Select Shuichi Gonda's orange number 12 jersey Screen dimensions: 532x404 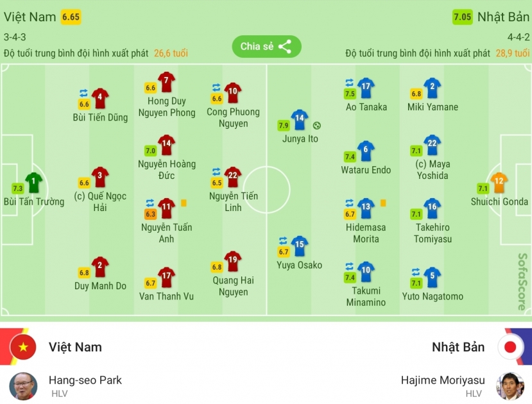pos(499,182)
